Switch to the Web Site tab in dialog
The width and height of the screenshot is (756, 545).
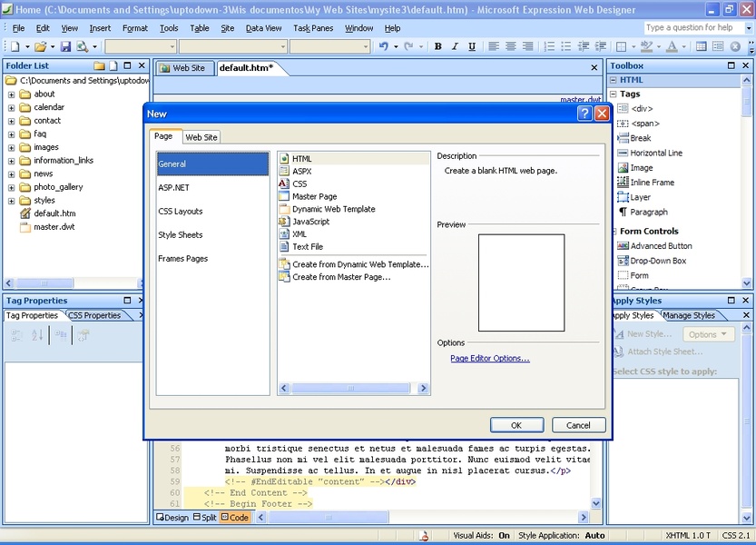(201, 137)
